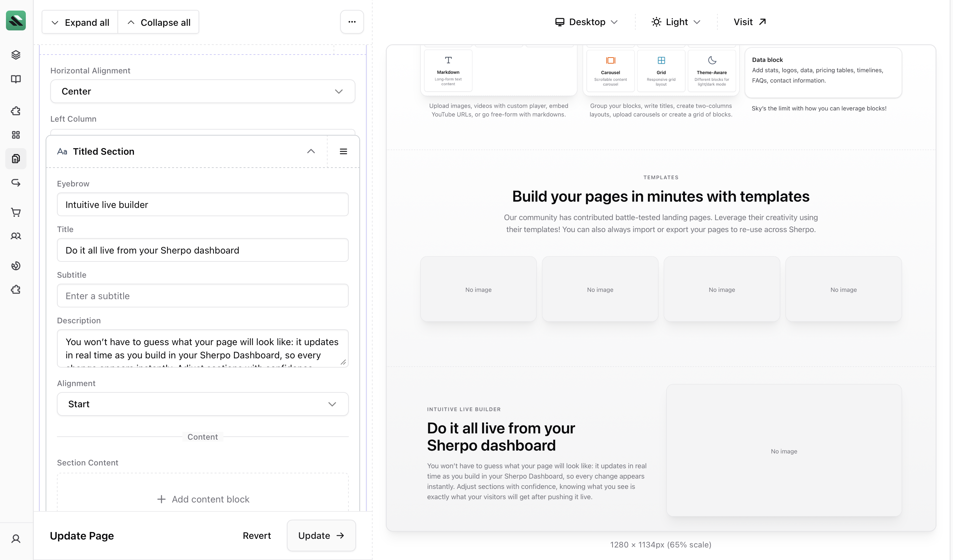Image resolution: width=953 pixels, height=560 pixels.
Task: Click the redirect arrow sidebar icon
Action: tap(16, 183)
